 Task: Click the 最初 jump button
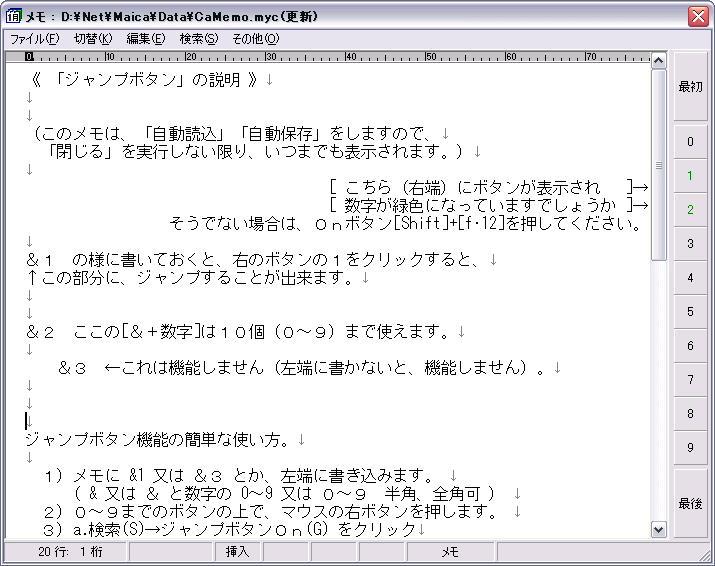click(690, 87)
